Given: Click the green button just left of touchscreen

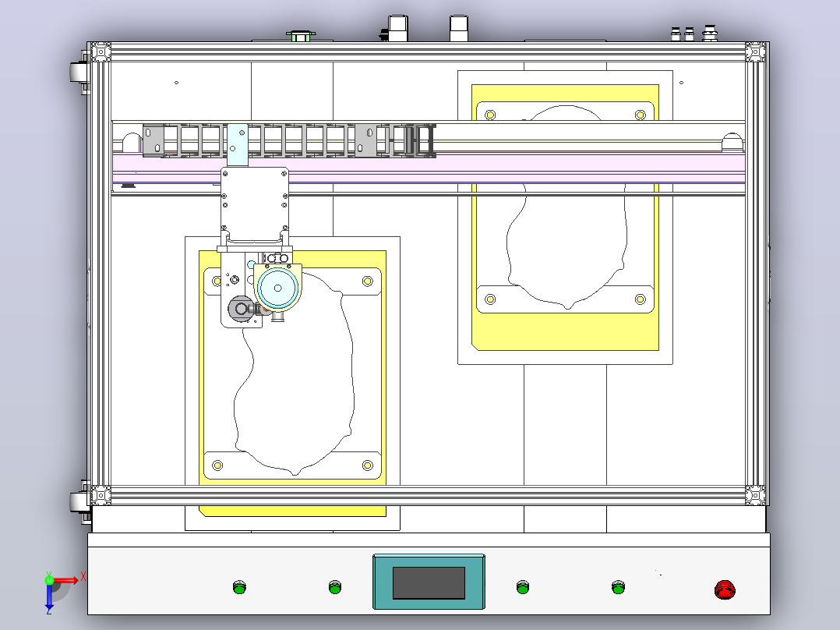Looking at the screenshot, I should click(335, 587).
